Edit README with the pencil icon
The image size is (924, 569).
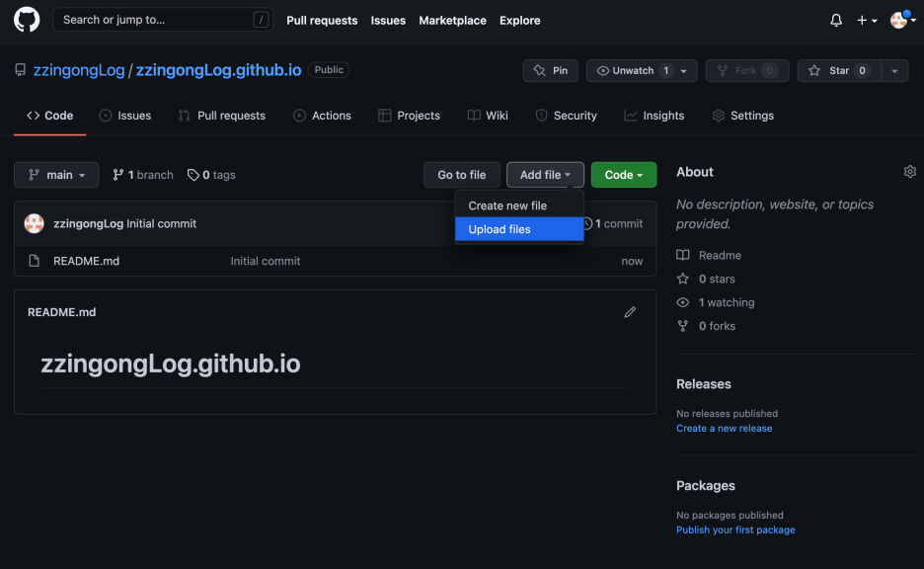(630, 312)
